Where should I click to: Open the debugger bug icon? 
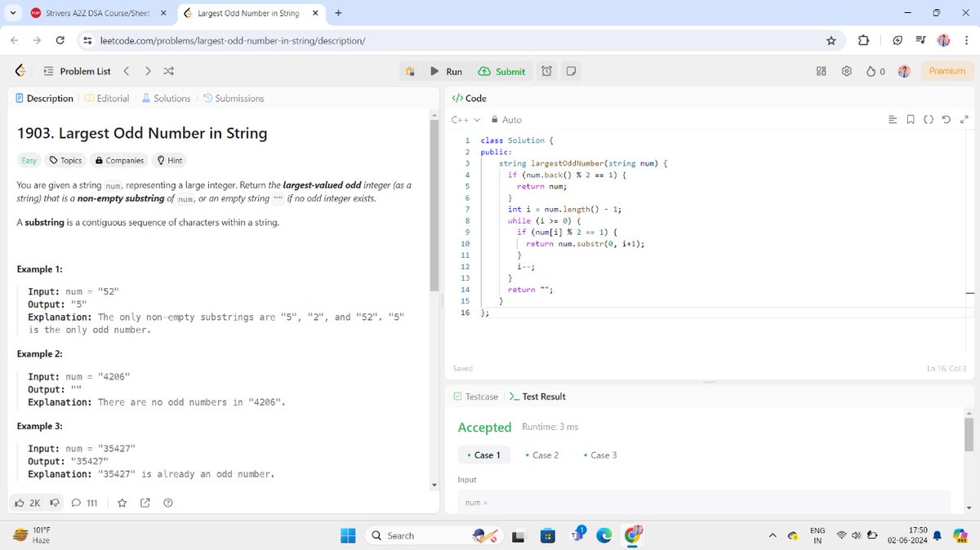[x=411, y=72]
